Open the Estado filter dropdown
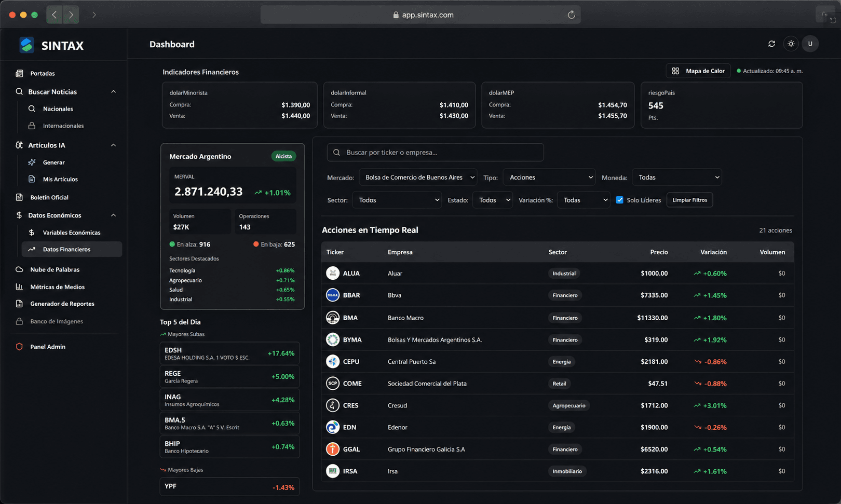Screen dimensions: 841x504 coord(493,200)
